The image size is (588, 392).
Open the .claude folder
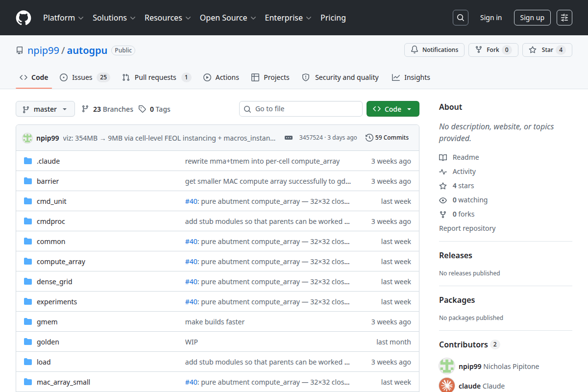point(48,161)
